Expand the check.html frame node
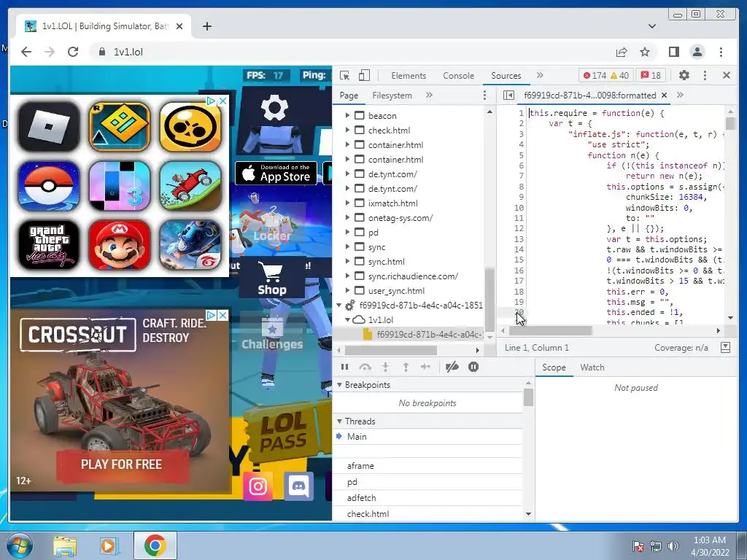The height and width of the screenshot is (560, 747). (347, 130)
